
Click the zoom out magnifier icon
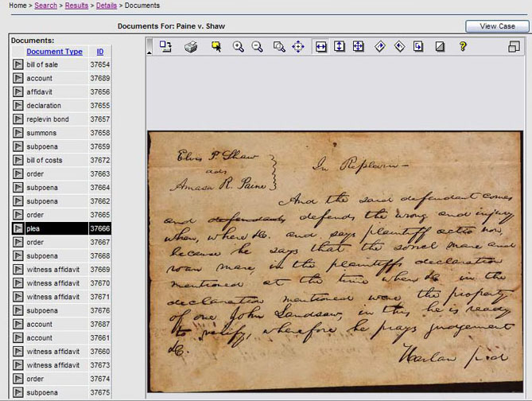pos(257,46)
